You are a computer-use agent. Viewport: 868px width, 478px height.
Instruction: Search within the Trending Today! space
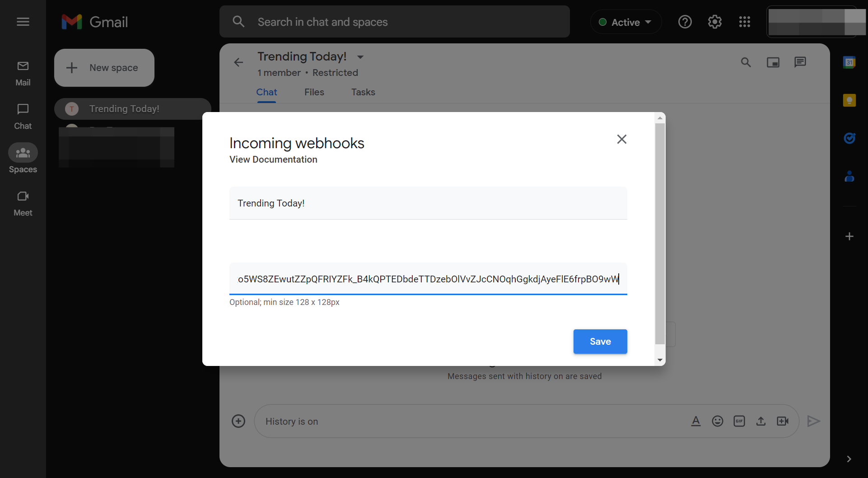(x=746, y=62)
